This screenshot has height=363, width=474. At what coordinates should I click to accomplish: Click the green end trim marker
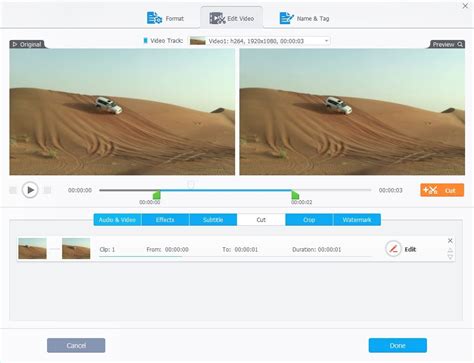(295, 195)
